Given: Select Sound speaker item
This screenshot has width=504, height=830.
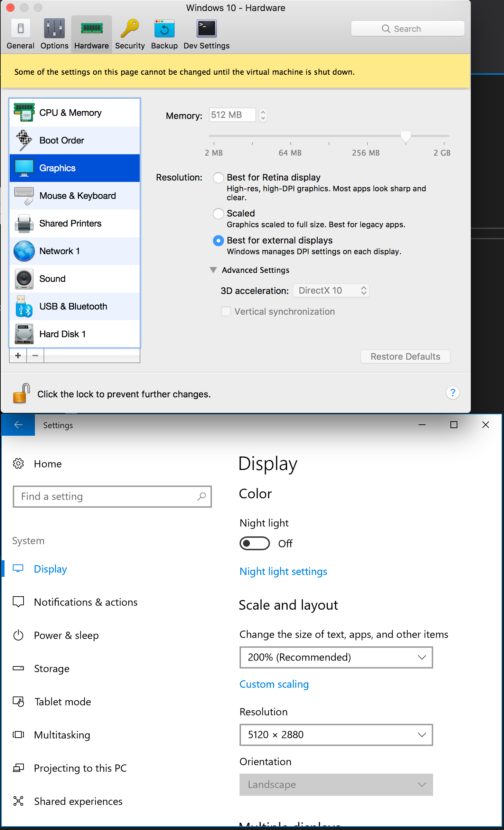Looking at the screenshot, I should pyautogui.click(x=75, y=279).
